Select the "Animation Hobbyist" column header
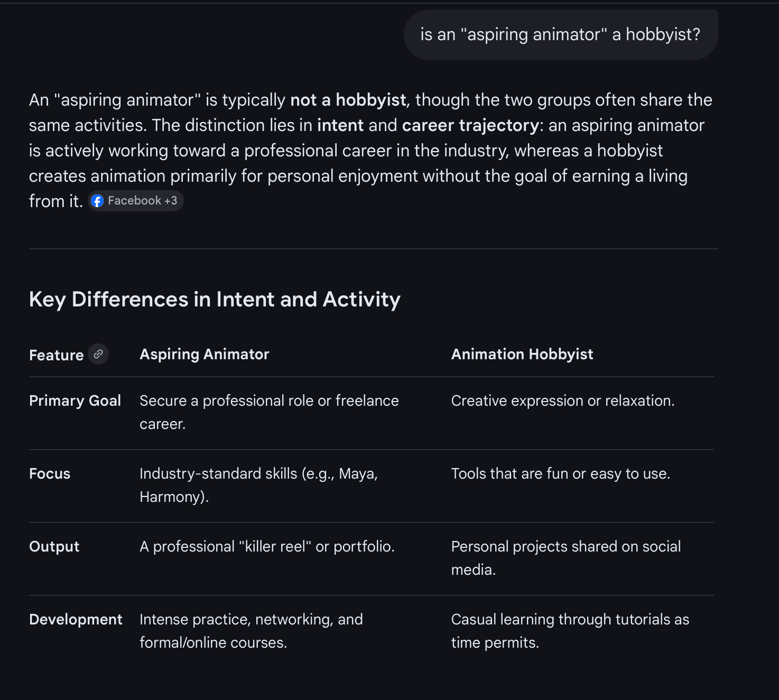The width and height of the screenshot is (779, 700). pos(522,354)
